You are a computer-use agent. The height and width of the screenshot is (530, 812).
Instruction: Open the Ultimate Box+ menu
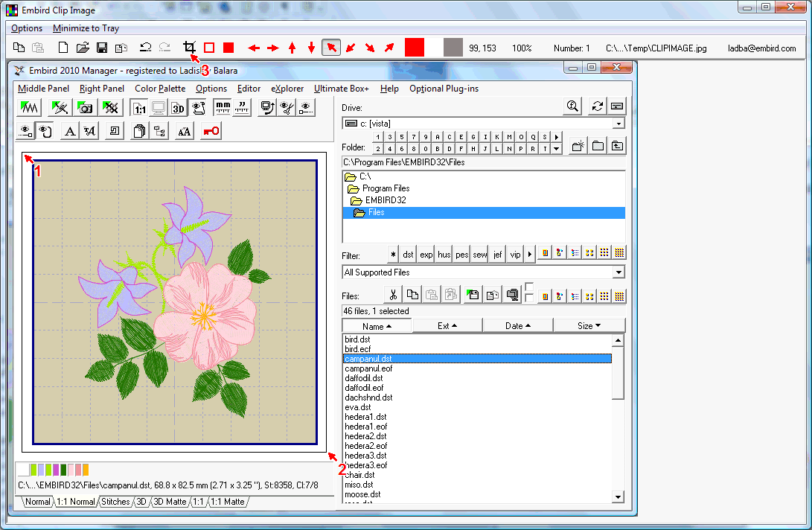342,89
